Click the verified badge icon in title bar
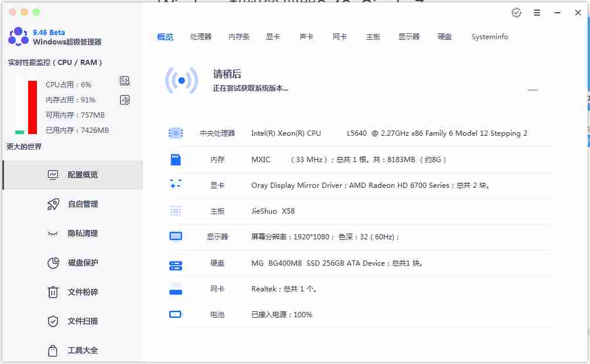Image resolution: width=590 pixels, height=364 pixels. (x=516, y=13)
